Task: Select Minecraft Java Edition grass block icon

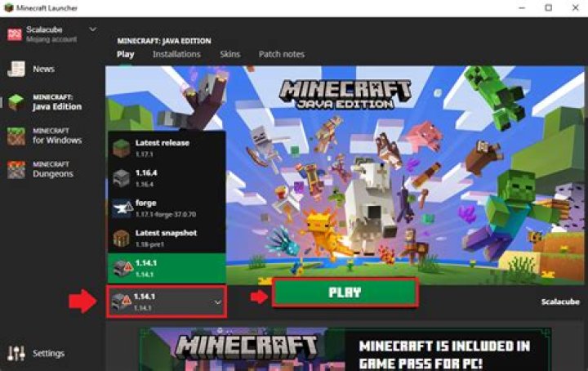Action: [16, 102]
